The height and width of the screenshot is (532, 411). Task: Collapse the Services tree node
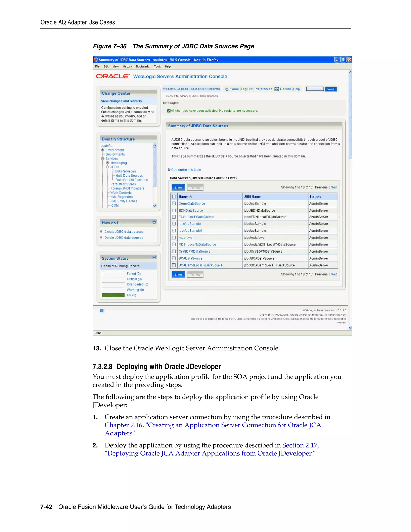pyautogui.click(x=103, y=159)
